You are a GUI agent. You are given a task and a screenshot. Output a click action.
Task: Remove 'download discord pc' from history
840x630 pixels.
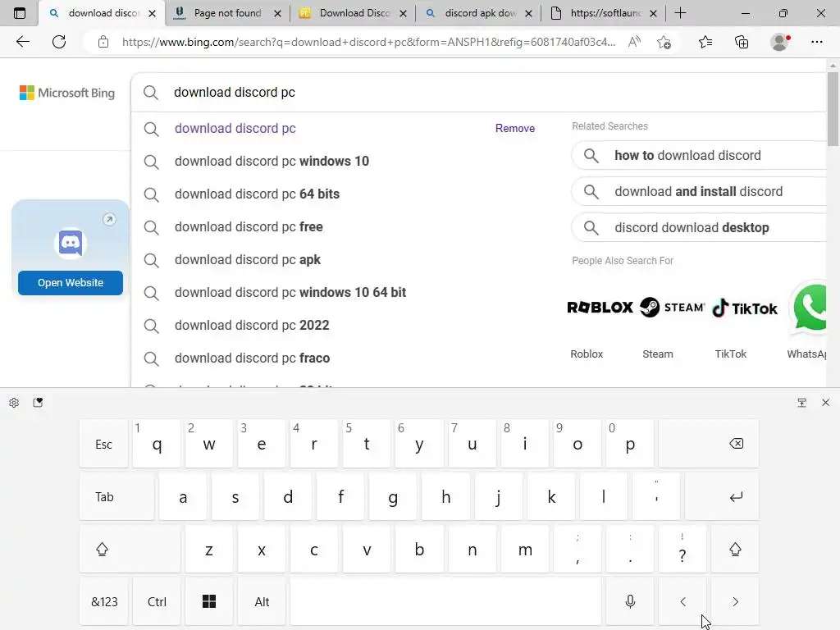point(515,129)
